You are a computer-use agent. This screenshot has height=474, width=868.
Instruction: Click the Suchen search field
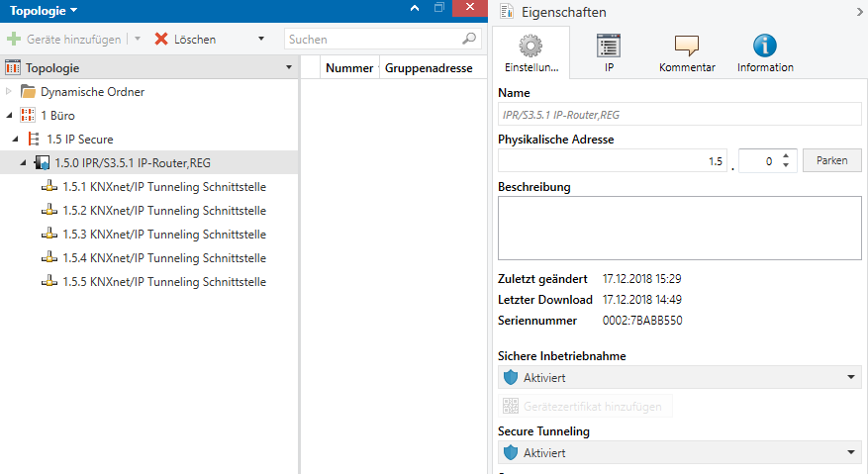coord(382,40)
